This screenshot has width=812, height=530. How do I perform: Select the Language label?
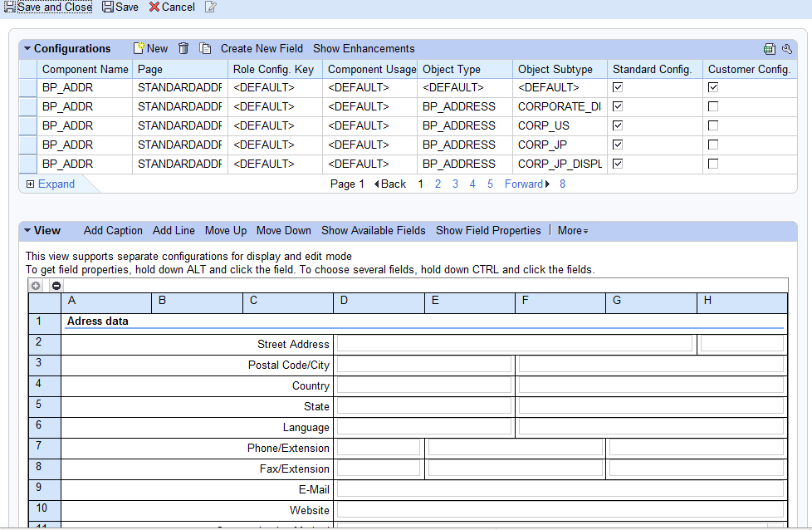[x=306, y=428]
